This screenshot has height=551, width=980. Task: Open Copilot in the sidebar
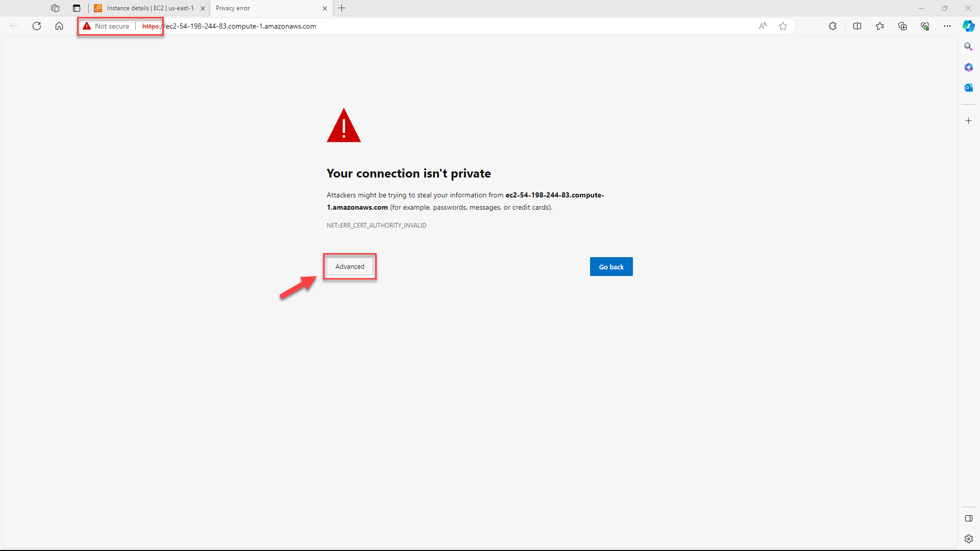point(968,26)
